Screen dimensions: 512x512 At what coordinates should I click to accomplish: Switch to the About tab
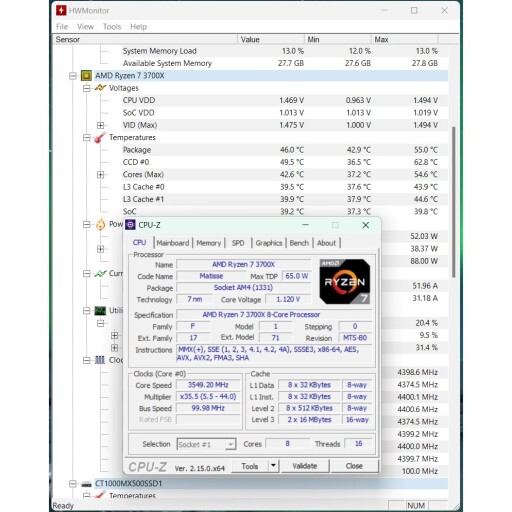click(x=326, y=243)
